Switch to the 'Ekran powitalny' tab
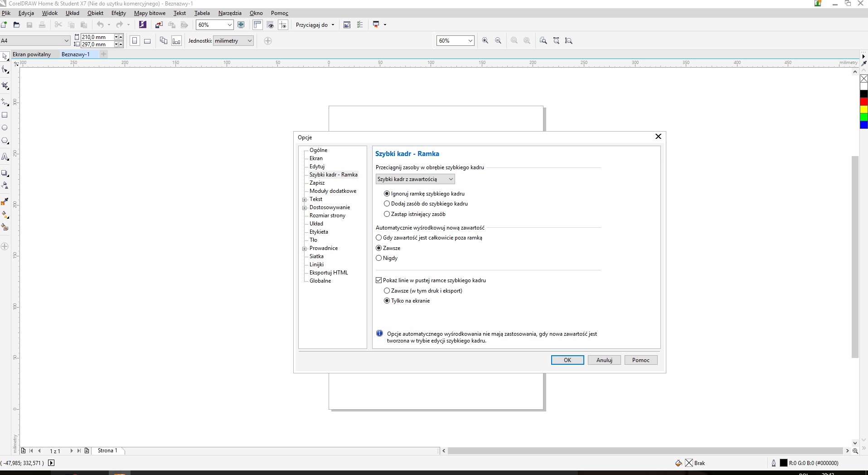Image resolution: width=868 pixels, height=475 pixels. [x=32, y=54]
